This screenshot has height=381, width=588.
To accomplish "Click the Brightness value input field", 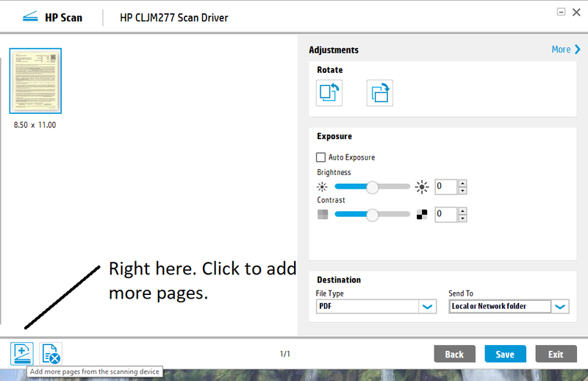I will 445,187.
